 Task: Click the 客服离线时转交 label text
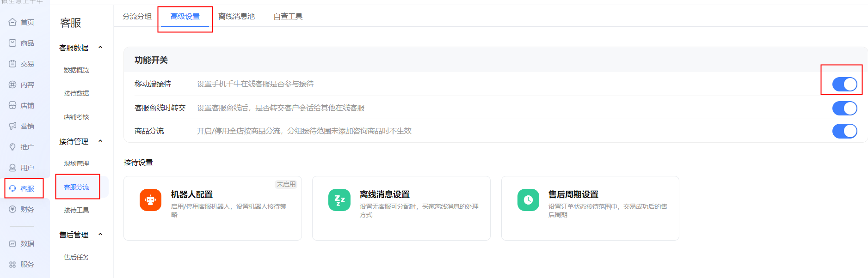[x=160, y=108]
